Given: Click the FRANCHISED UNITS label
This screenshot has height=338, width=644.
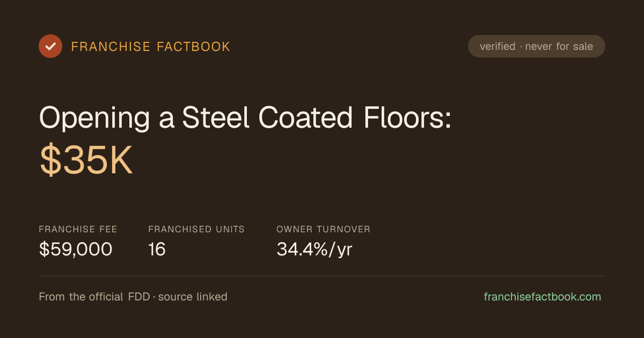Looking at the screenshot, I should (x=196, y=229).
